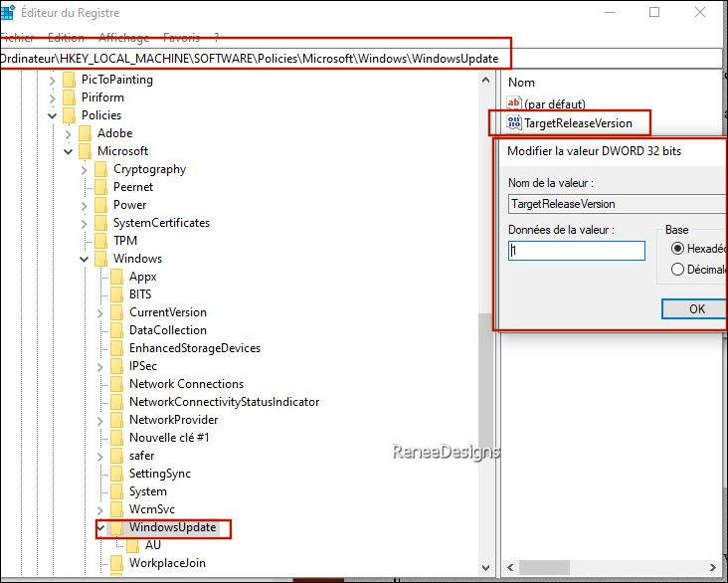728x583 pixels.
Task: Click the Windows key folder icon
Action: click(x=100, y=260)
